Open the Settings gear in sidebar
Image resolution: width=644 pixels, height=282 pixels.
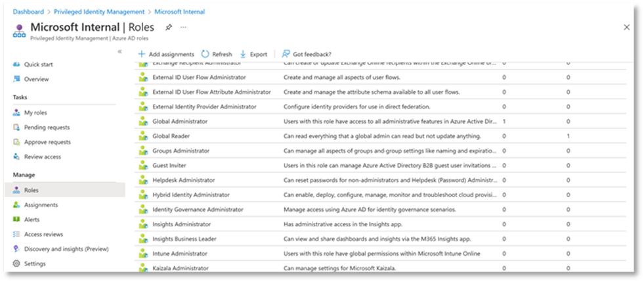tap(17, 264)
